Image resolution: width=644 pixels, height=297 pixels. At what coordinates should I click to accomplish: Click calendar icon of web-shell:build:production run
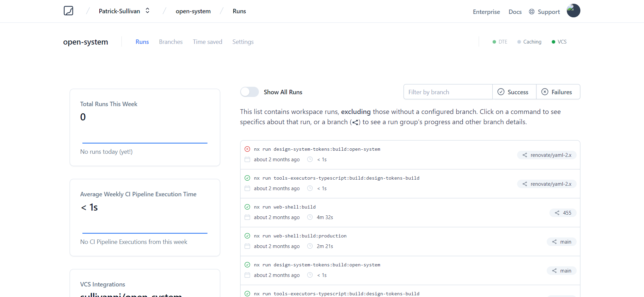[x=247, y=246]
